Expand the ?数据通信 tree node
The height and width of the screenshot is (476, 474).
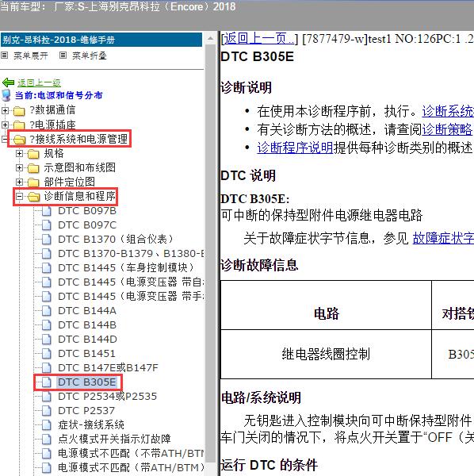[x=5, y=110]
